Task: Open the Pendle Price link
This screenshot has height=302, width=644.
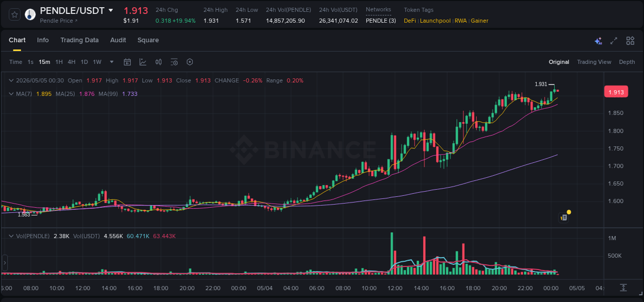Action: [x=59, y=21]
